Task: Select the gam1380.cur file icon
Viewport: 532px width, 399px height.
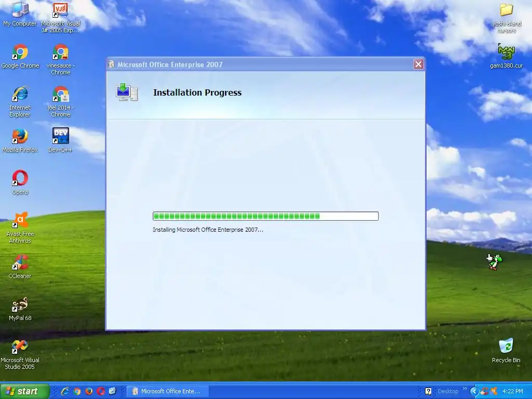Action: [x=506, y=56]
